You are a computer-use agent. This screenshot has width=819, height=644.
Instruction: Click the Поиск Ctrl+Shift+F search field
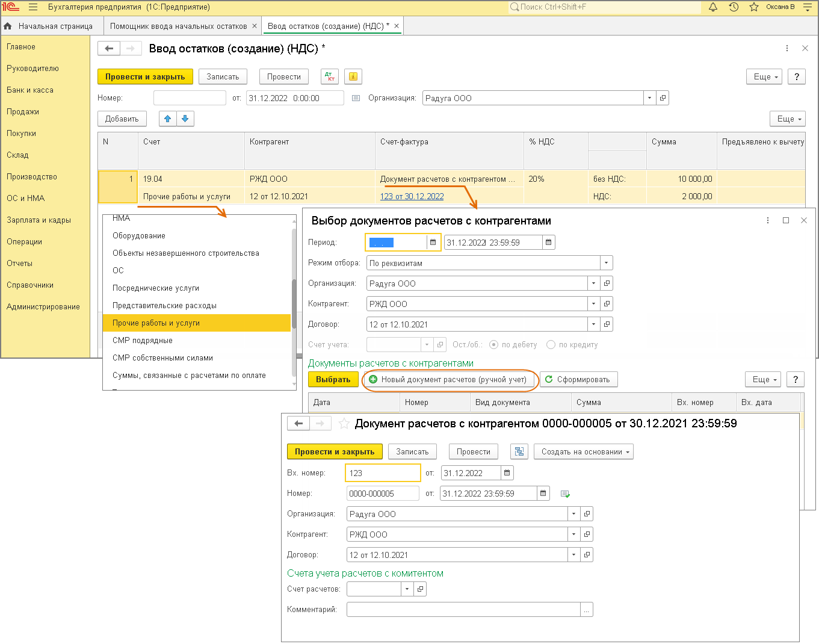tap(605, 7)
